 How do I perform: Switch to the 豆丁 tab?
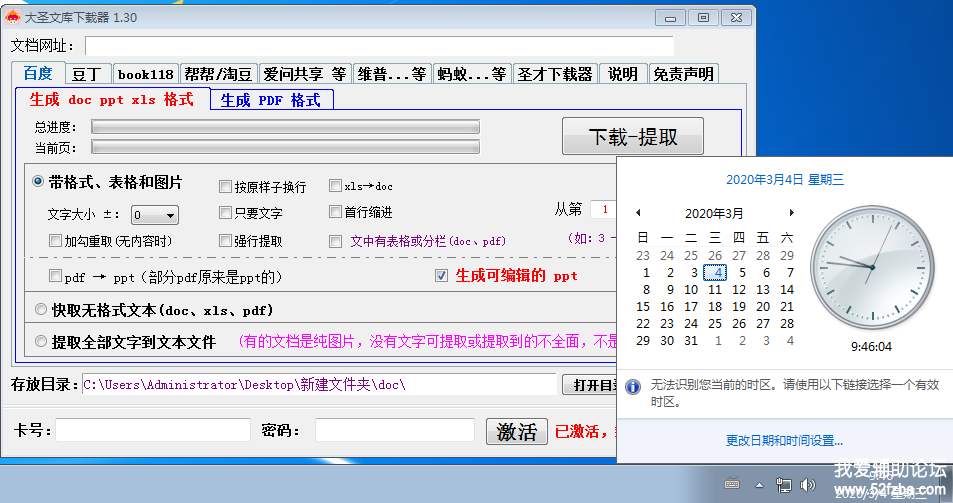click(87, 74)
